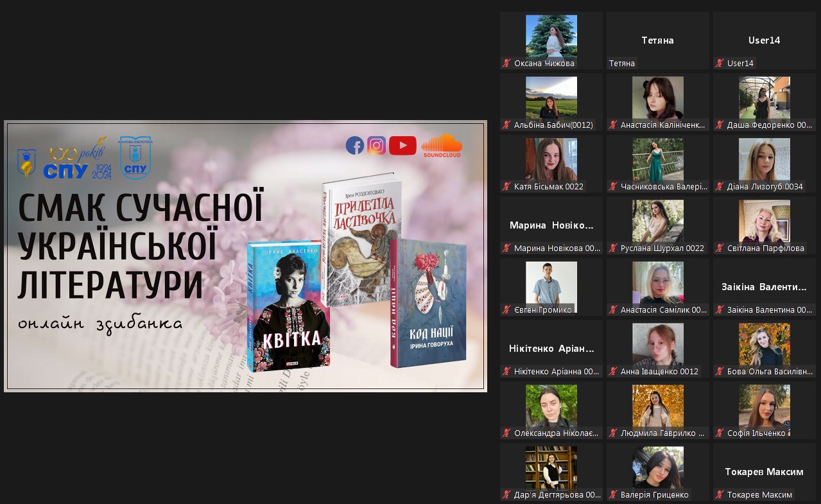
Task: Click muted mic icon next to Євген Громико
Action: (506, 309)
